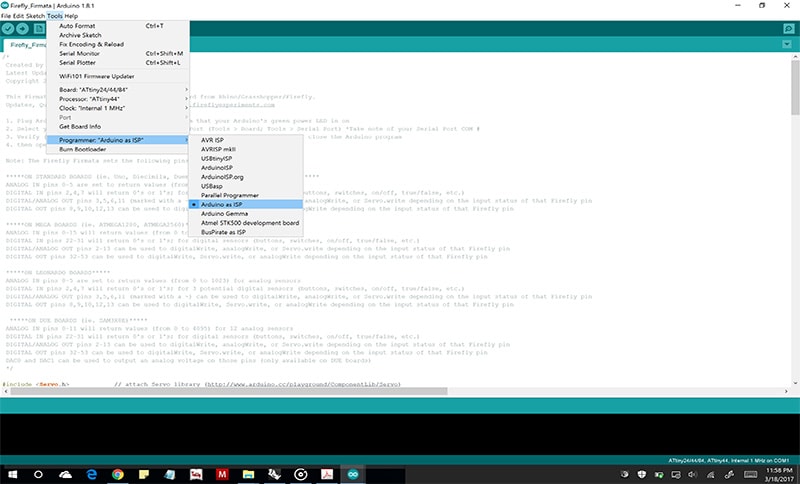Select Get Board Info
This screenshot has height=484, width=800.
tap(118, 126)
